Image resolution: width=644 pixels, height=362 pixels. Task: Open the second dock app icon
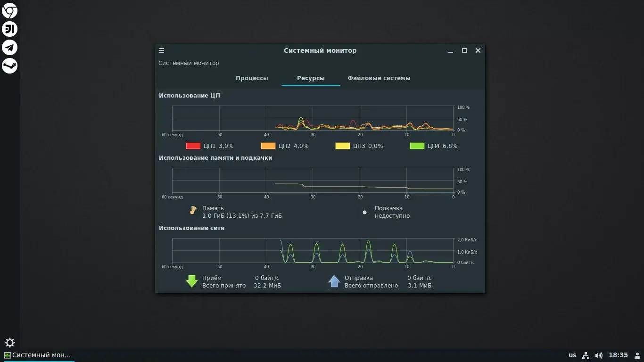[x=9, y=29]
